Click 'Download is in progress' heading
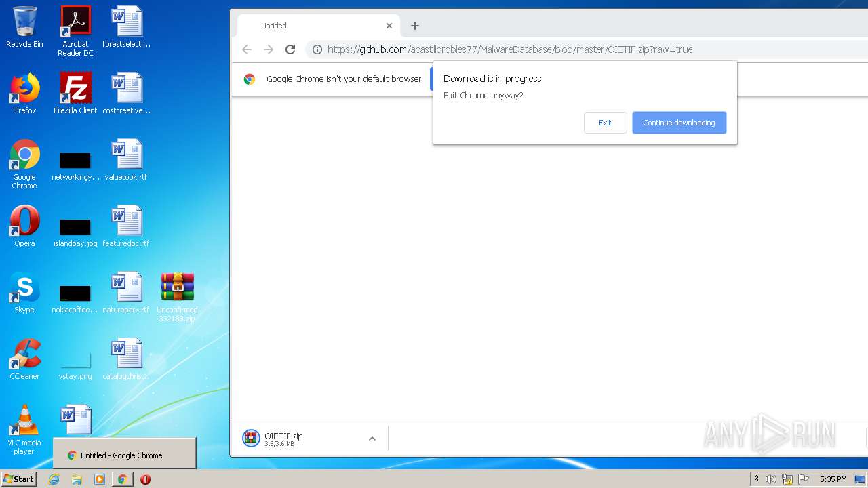 coord(492,79)
